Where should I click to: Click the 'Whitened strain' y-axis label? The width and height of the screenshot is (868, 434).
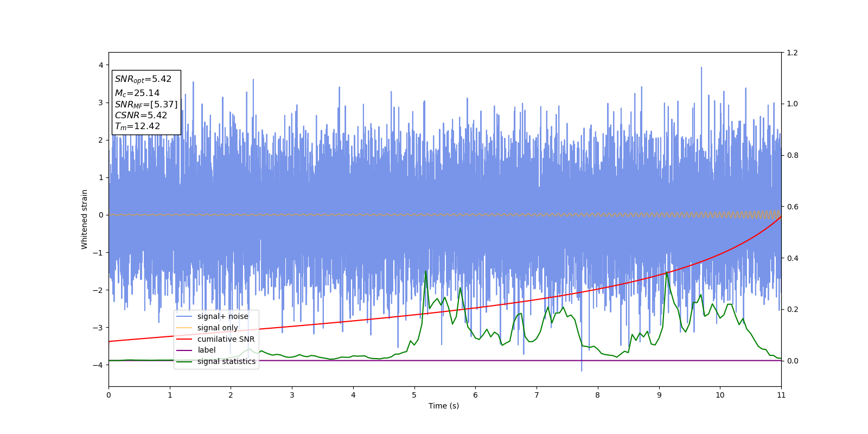click(x=85, y=219)
